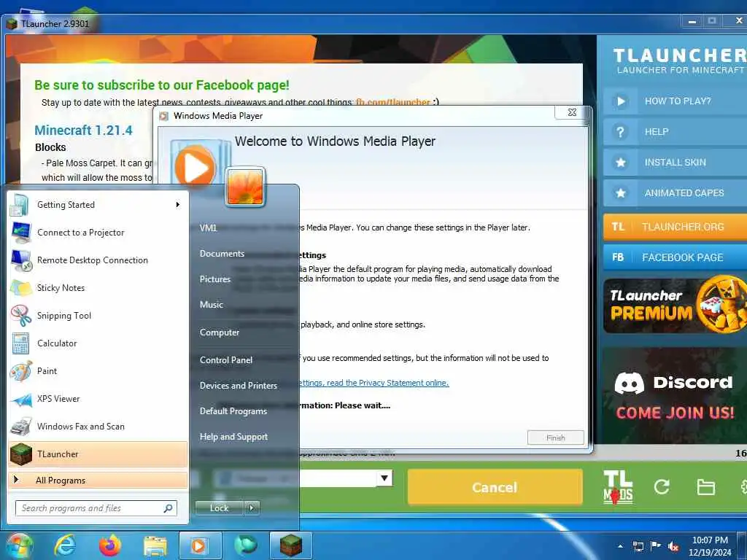Expand the TLauncher version dropdown arrow

tap(384, 478)
